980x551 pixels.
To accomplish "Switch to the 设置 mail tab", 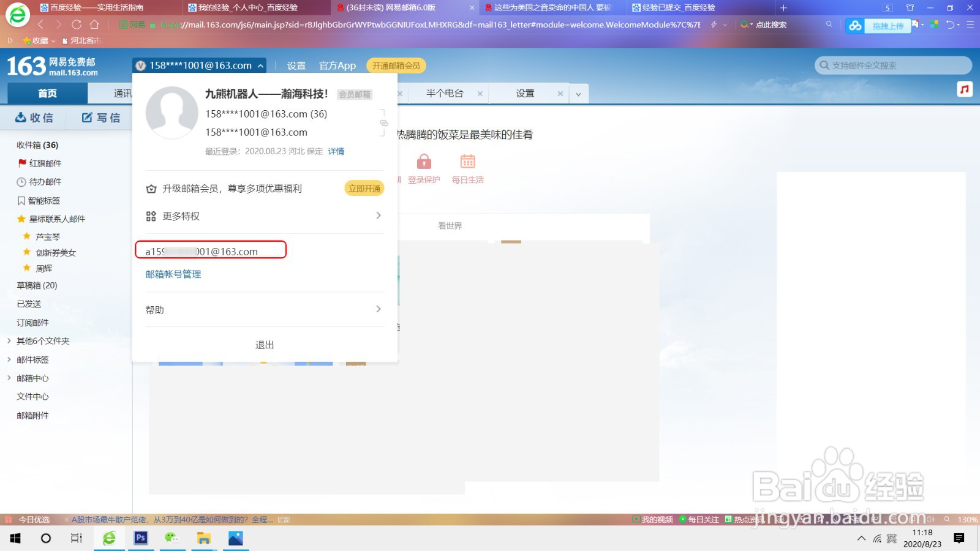I will (525, 93).
